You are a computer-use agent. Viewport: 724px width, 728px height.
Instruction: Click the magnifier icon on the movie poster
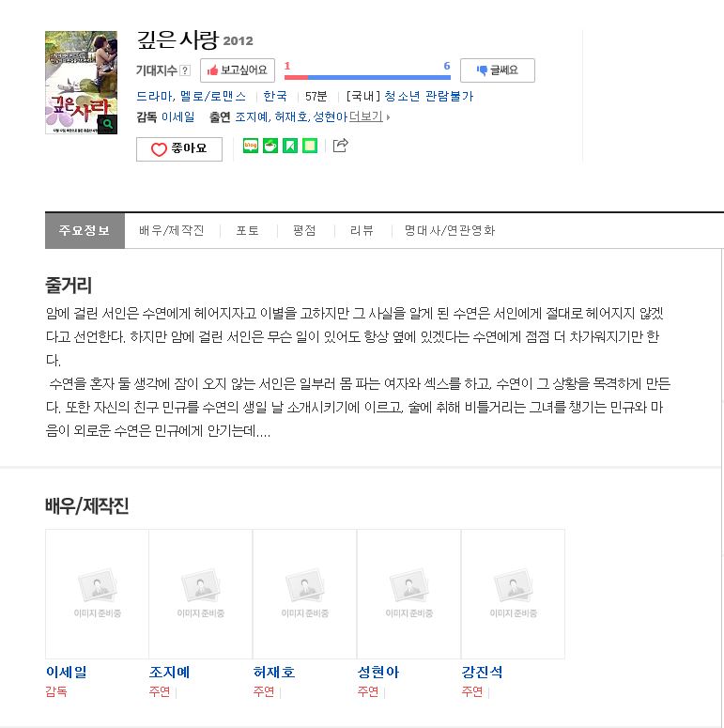[107, 124]
